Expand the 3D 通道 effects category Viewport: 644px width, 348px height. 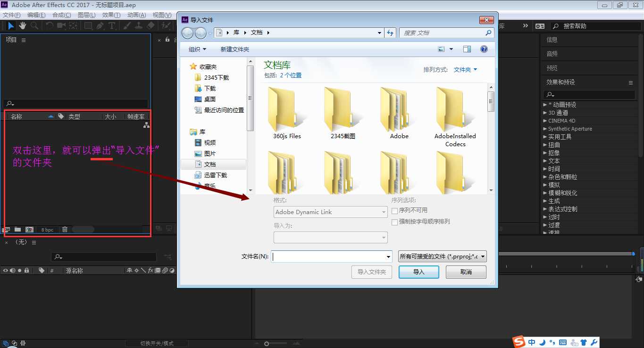[x=545, y=113]
